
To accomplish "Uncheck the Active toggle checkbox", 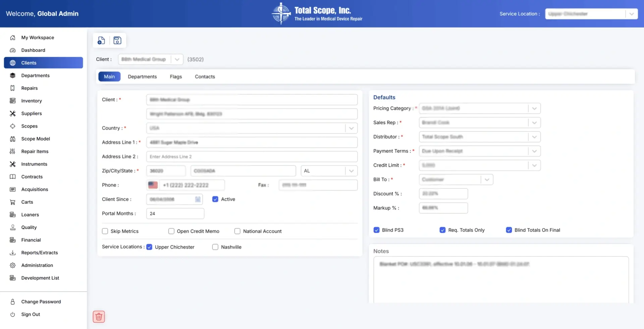I will click(215, 199).
